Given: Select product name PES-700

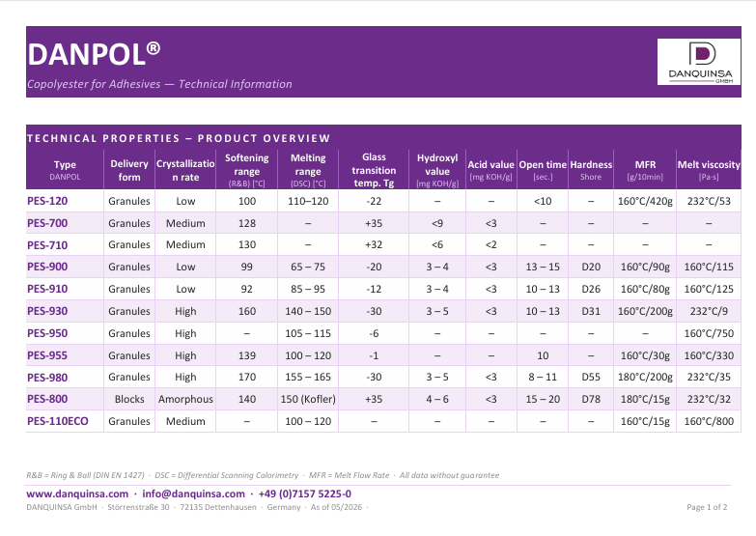Looking at the screenshot, I should [x=47, y=223].
